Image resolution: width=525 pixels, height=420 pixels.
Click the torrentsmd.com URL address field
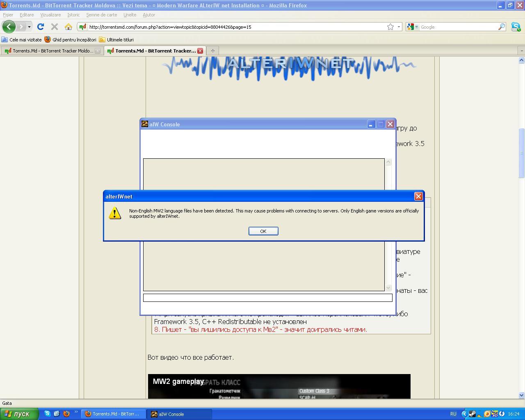click(x=236, y=27)
